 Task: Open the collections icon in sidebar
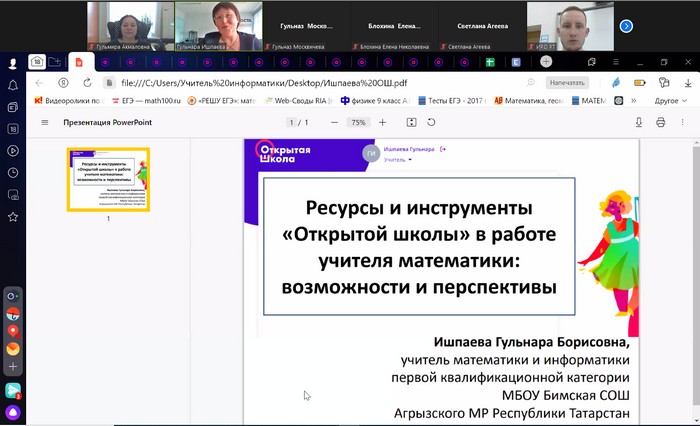coord(12,107)
